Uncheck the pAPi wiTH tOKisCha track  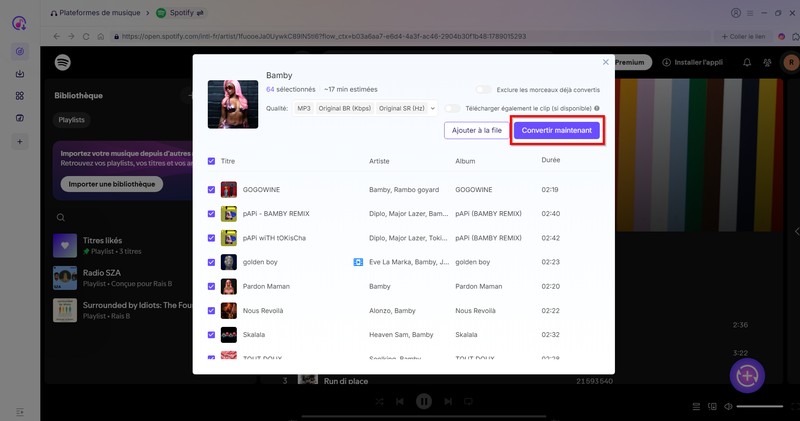coord(211,238)
